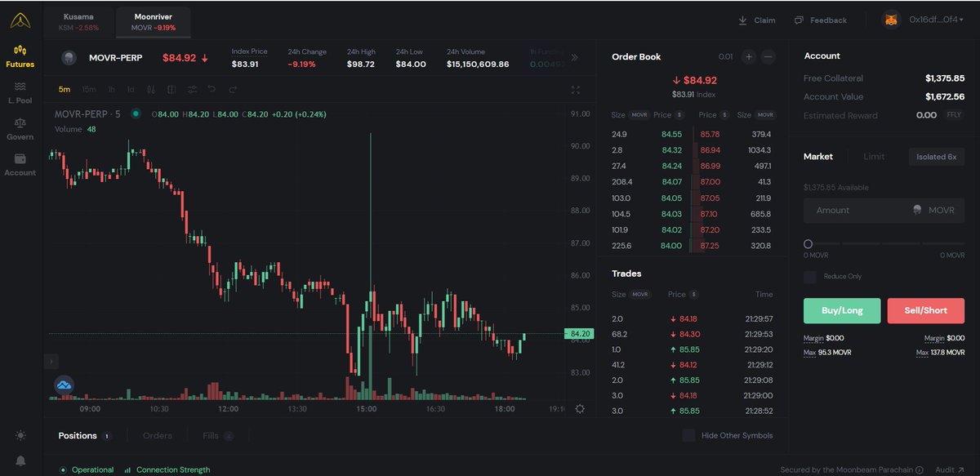Go to the Govern sidebar section
Viewport: 980px width, 476px height.
pos(20,128)
